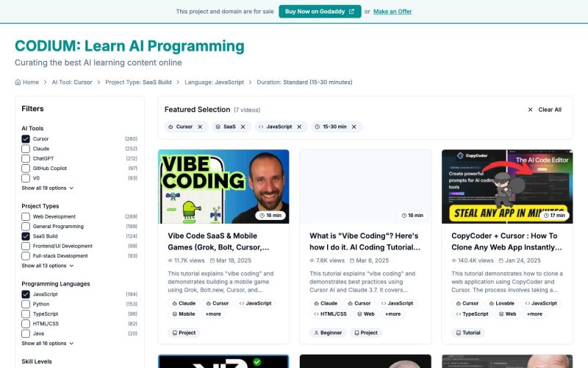Click the Home breadcrumb house icon
588x368 pixels.
[18, 82]
